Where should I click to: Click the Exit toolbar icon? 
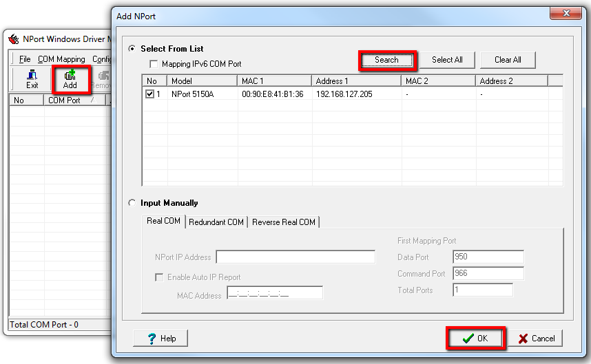[32, 80]
